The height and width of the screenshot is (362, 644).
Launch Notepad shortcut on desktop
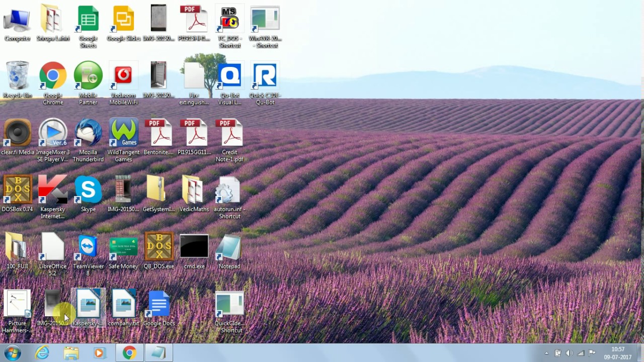229,251
